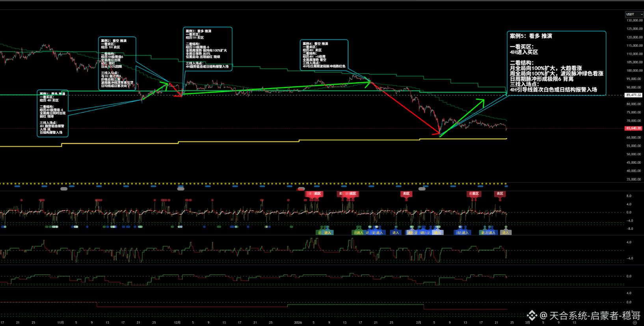Select the gray 进入 marker at far right

pyautogui.click(x=506, y=233)
